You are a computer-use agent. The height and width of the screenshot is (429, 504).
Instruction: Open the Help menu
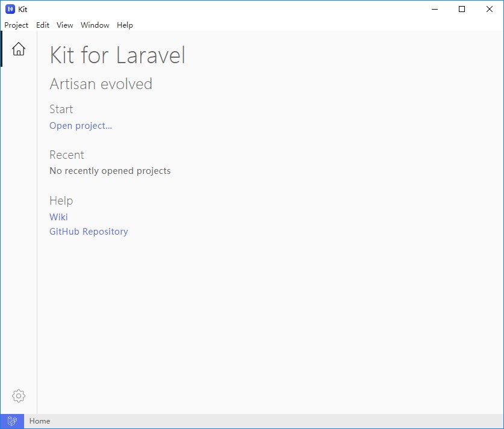[125, 25]
